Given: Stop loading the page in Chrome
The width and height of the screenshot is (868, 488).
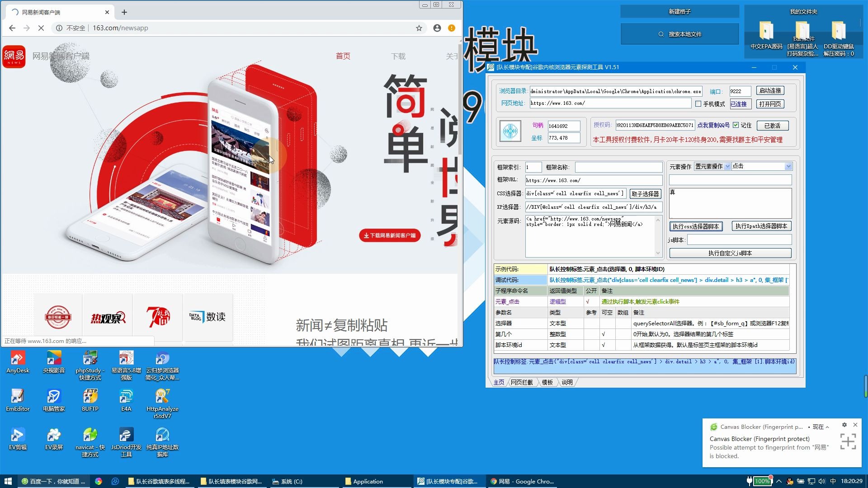Looking at the screenshot, I should point(41,28).
